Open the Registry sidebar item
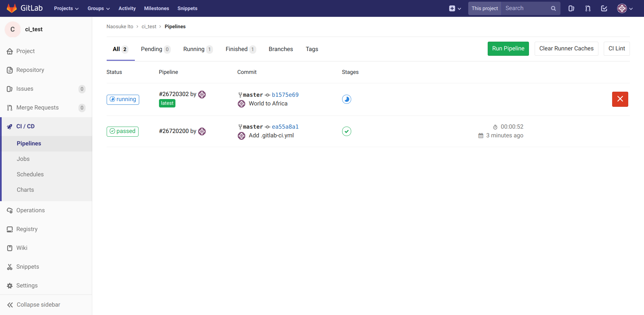The width and height of the screenshot is (644, 315). coord(46,229)
